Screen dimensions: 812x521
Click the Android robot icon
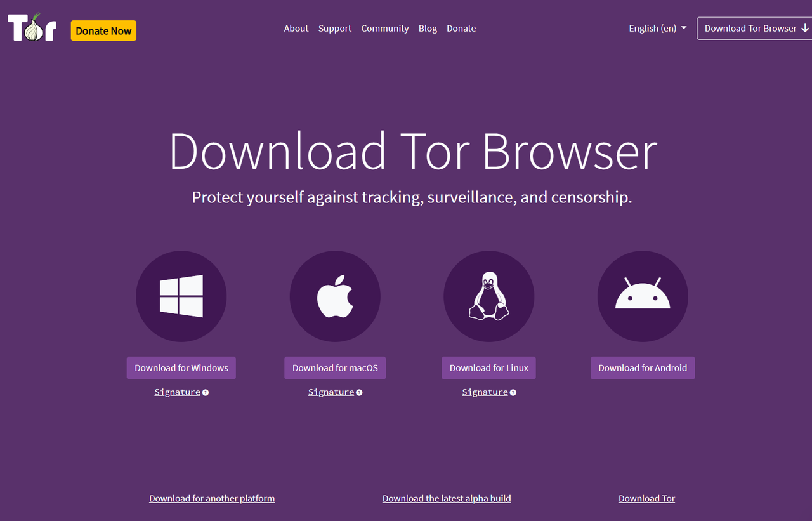coord(643,296)
